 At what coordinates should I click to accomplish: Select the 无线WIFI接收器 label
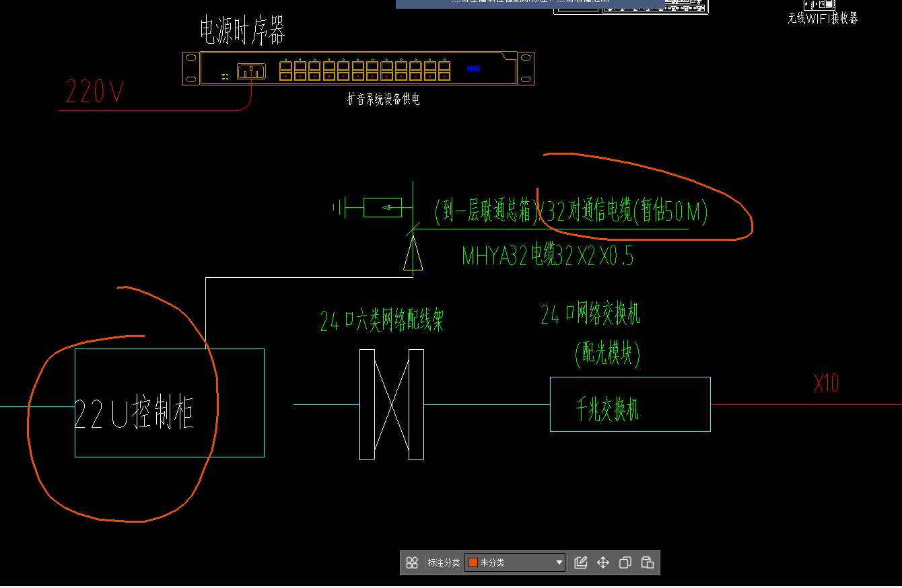tap(823, 19)
